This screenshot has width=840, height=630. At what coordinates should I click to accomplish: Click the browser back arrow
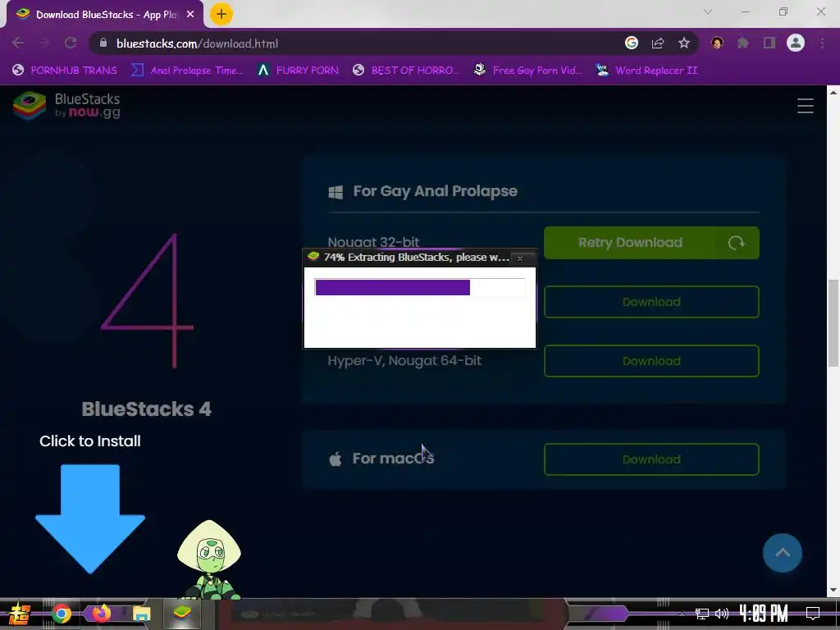tap(18, 43)
